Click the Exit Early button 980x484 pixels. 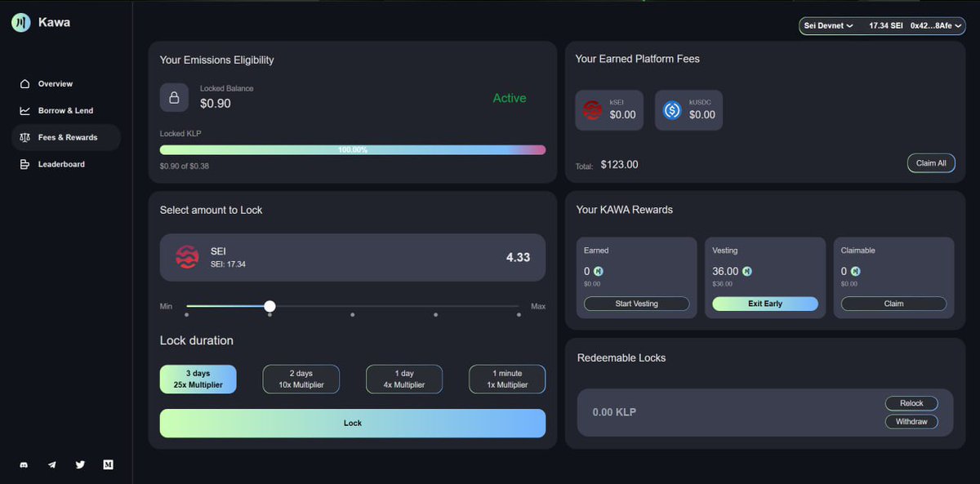point(765,304)
